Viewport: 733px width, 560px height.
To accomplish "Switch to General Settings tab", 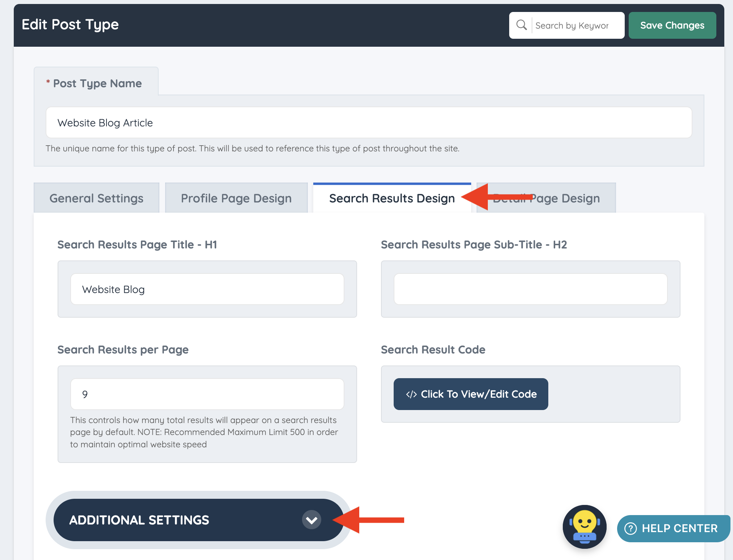I will [x=96, y=198].
